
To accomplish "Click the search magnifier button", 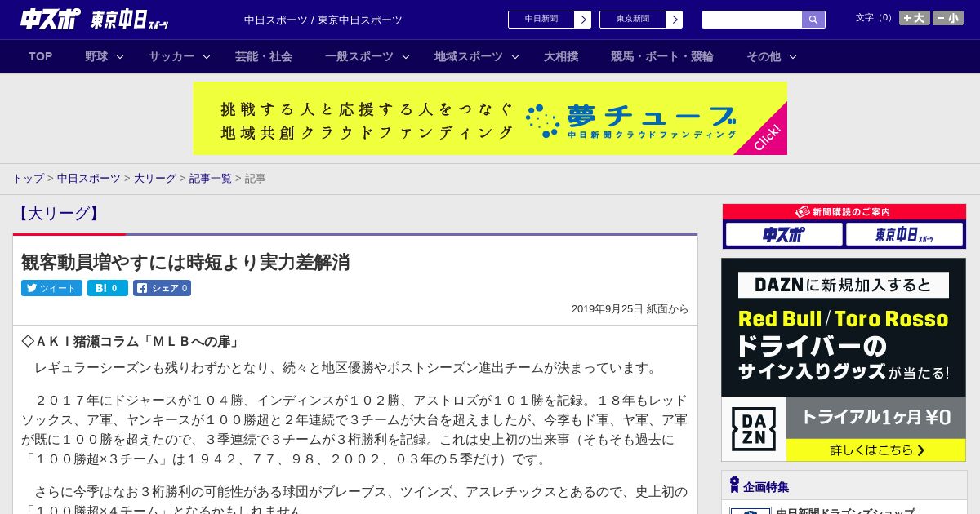I will (x=813, y=20).
